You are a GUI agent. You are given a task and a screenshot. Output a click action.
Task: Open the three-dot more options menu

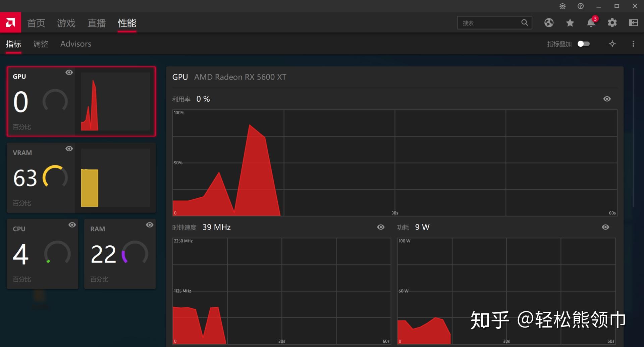coord(633,44)
